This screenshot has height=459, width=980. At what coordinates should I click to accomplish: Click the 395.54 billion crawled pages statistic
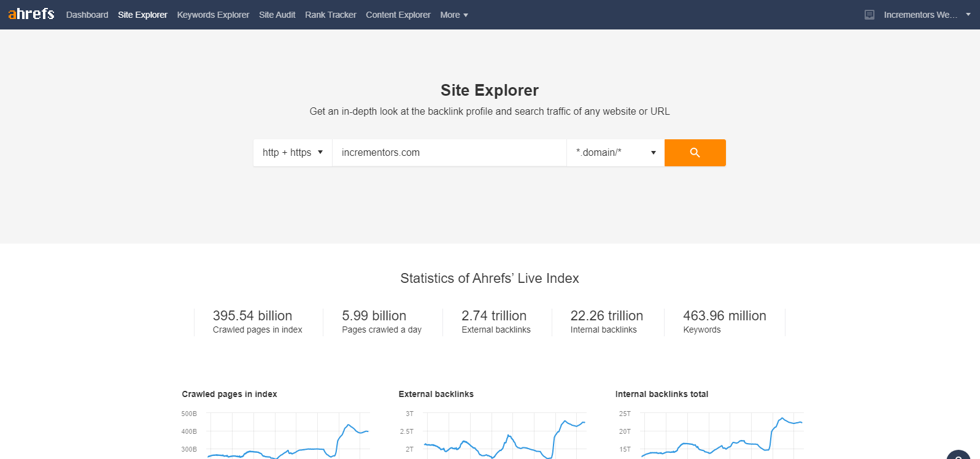point(258,322)
